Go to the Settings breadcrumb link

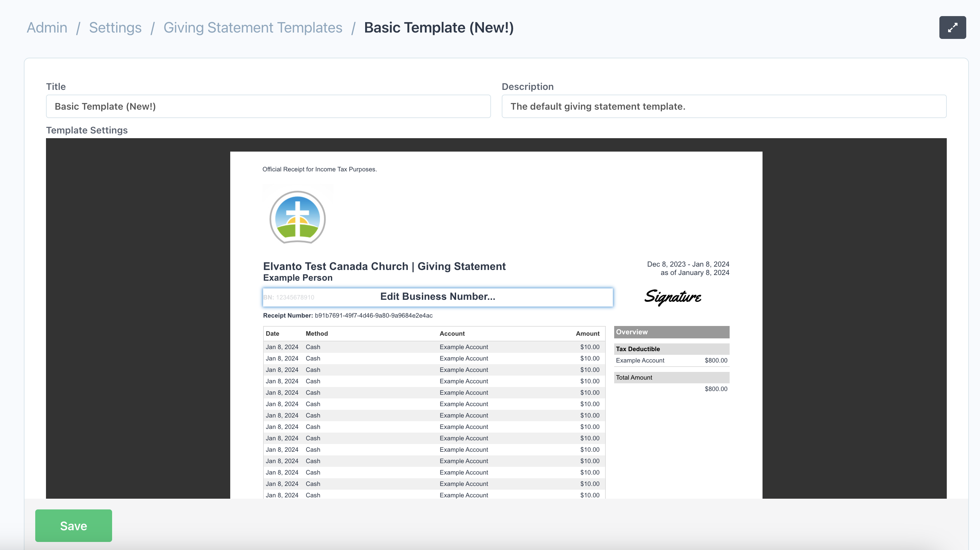point(115,27)
